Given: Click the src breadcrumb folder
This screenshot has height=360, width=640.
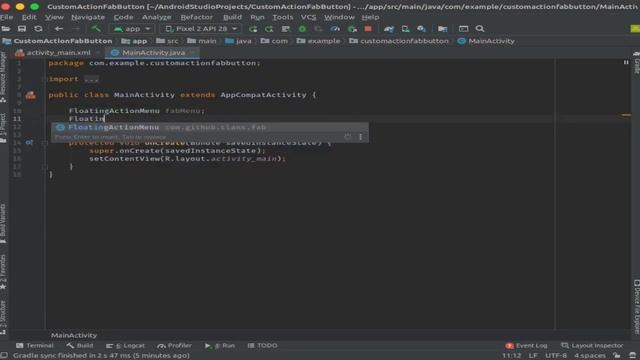Looking at the screenshot, I should 167,41.
